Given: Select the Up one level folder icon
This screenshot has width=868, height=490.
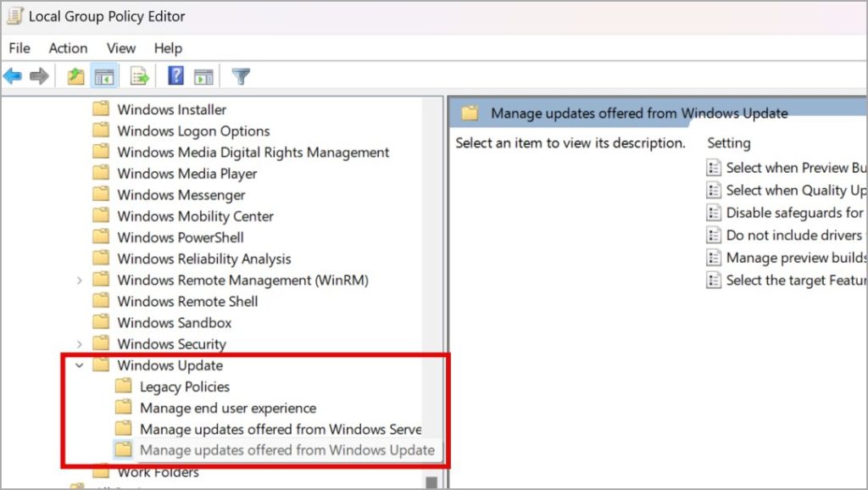Looking at the screenshot, I should pyautogui.click(x=75, y=75).
